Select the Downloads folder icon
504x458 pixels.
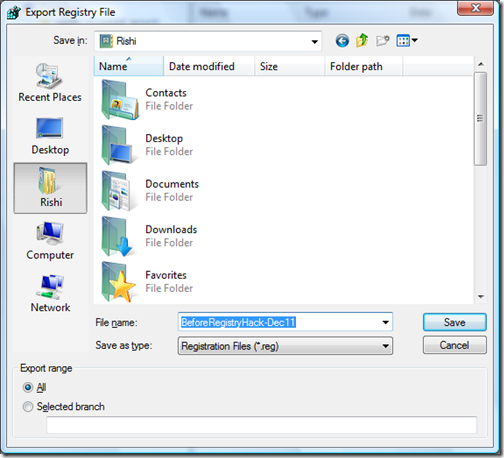coord(119,237)
